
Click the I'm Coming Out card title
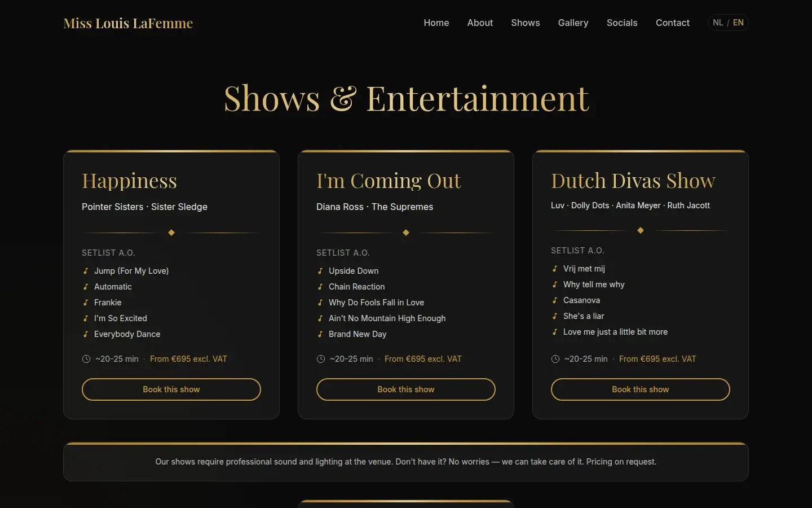tap(389, 181)
